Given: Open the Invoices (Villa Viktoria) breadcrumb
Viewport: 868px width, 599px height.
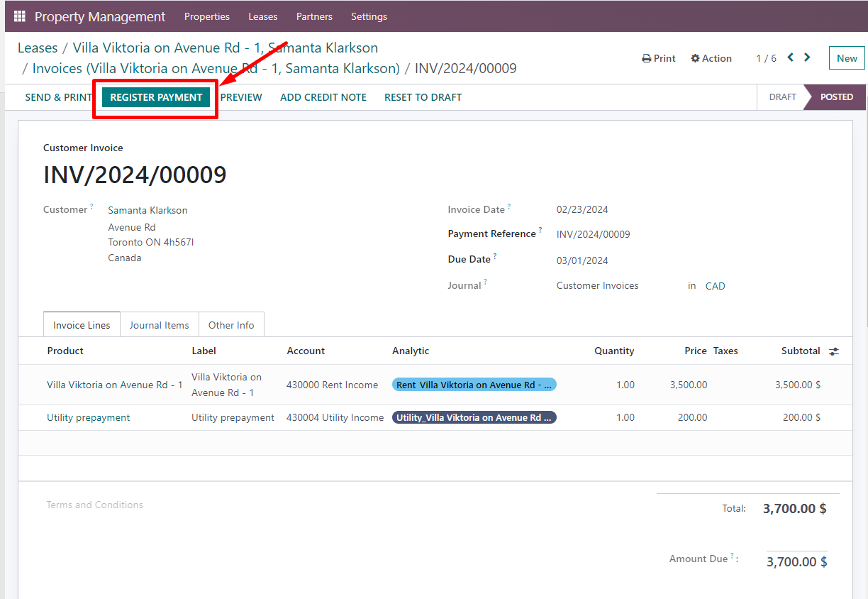Looking at the screenshot, I should (216, 68).
